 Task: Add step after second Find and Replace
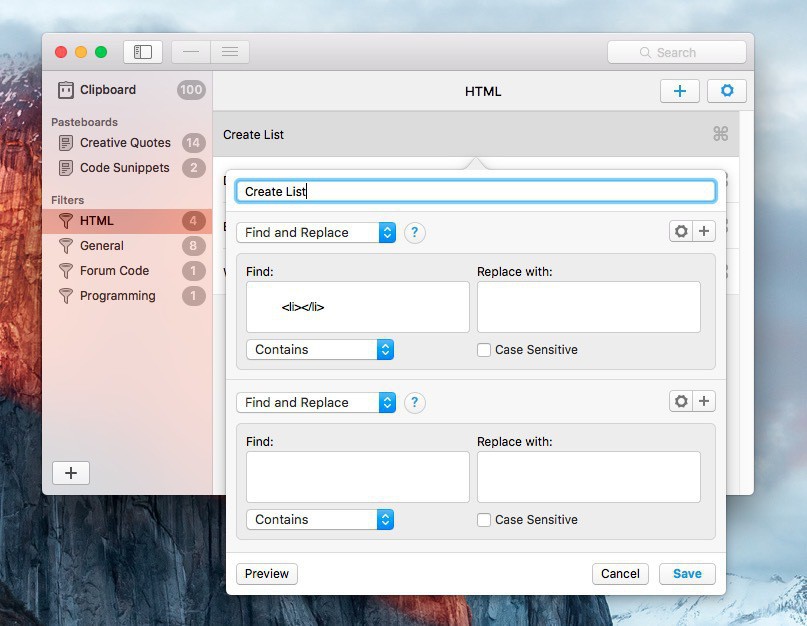[704, 402]
